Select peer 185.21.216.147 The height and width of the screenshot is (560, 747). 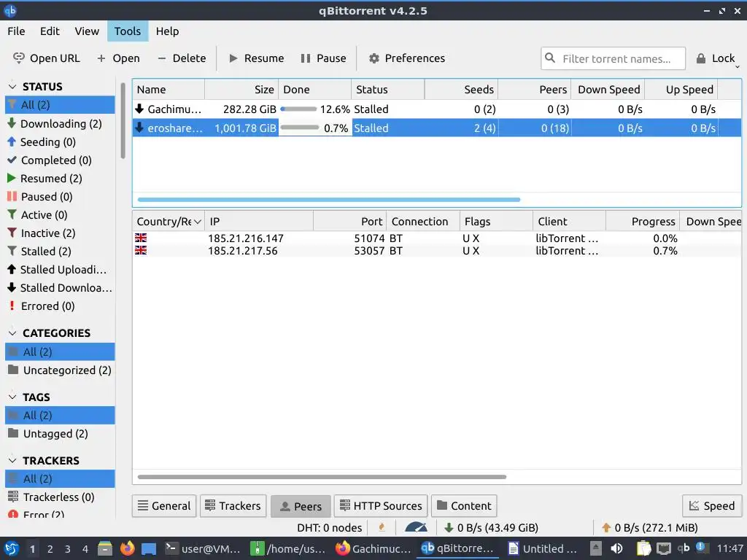pyautogui.click(x=437, y=238)
